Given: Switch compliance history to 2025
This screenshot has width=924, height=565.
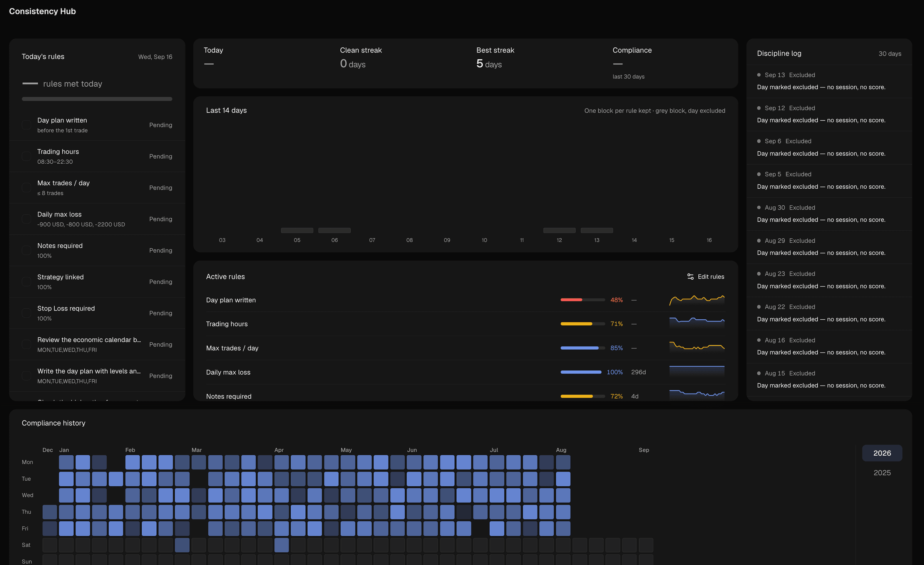Looking at the screenshot, I should (x=882, y=473).
